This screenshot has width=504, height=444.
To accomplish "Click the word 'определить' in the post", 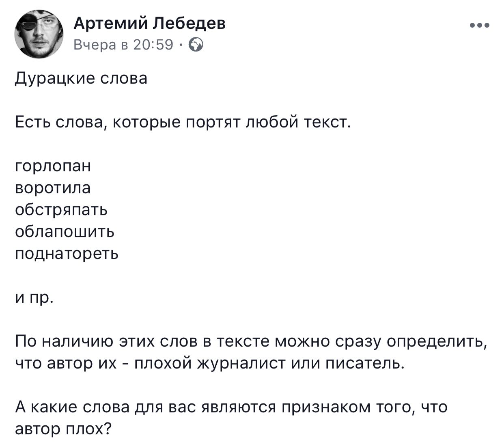I will [x=436, y=343].
